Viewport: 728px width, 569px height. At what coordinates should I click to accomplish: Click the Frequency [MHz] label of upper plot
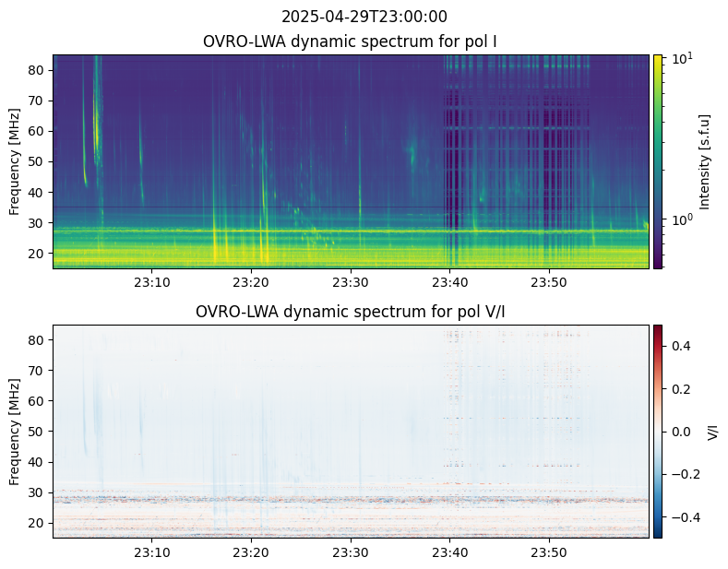point(15,161)
